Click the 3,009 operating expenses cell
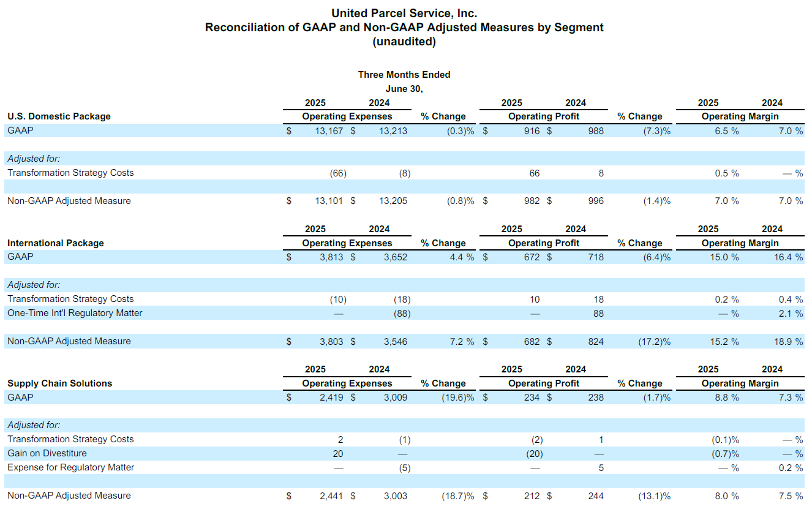Screen dimensions: 812x509 click(396, 398)
